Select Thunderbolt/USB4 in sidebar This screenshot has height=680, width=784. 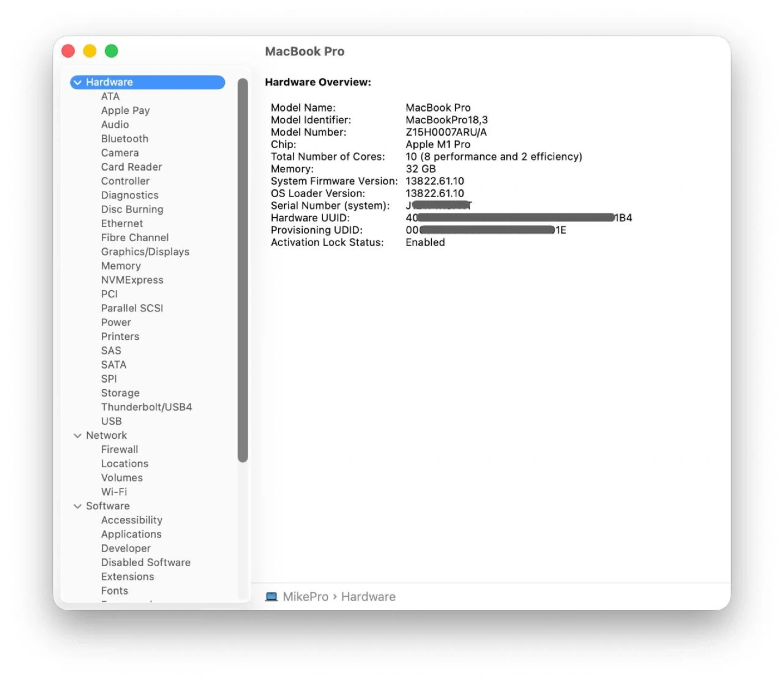(x=146, y=407)
